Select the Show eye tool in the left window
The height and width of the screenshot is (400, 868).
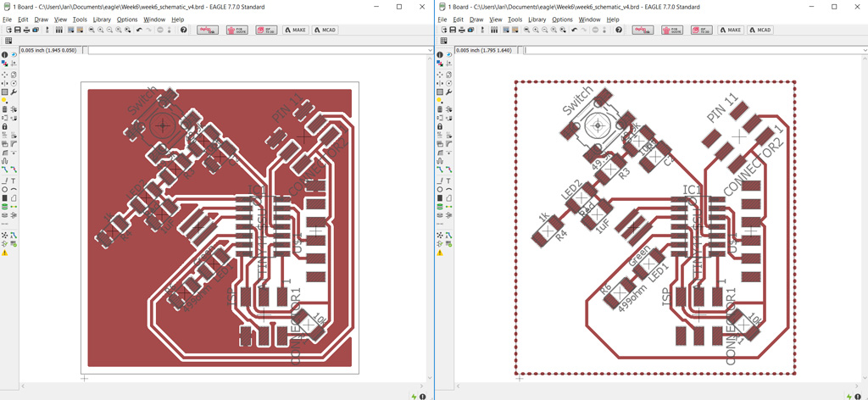(x=14, y=55)
